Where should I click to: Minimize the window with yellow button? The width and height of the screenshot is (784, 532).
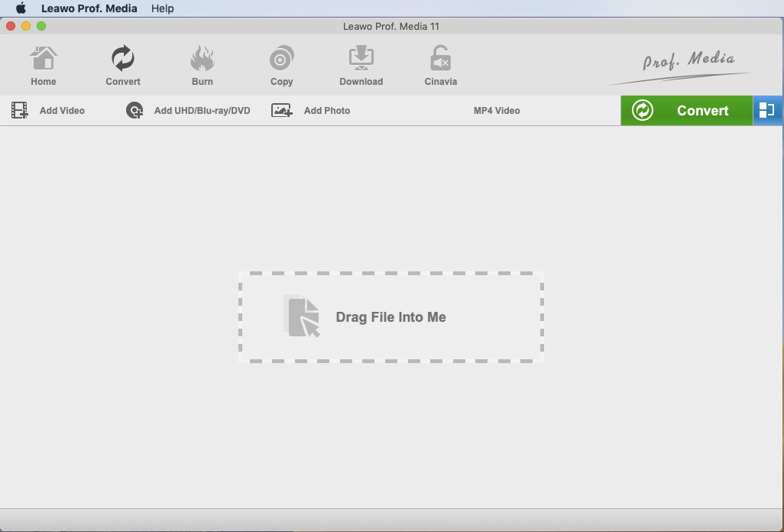coord(26,26)
